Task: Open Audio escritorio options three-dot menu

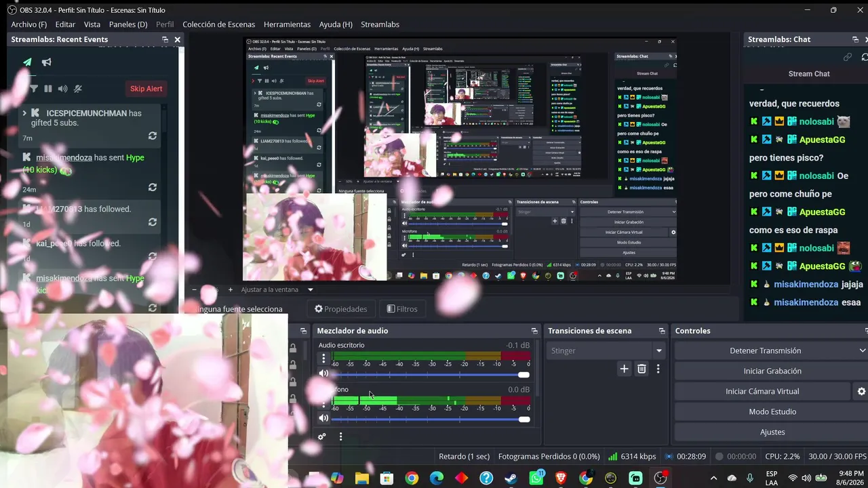Action: point(323,359)
